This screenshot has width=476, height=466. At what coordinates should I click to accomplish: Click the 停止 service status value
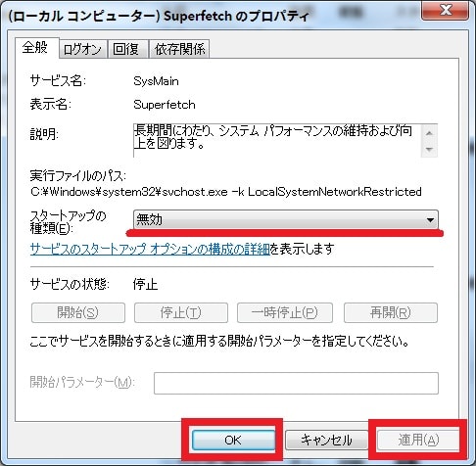(145, 285)
